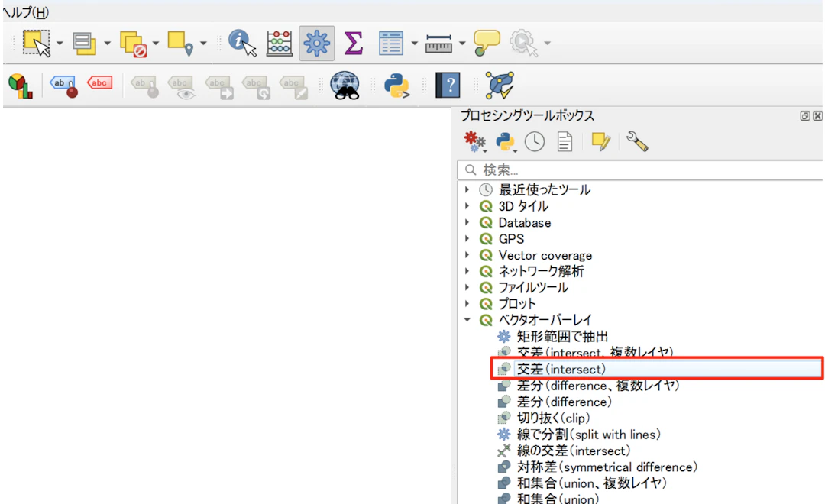Open the Python console icon in toolbar

(396, 86)
